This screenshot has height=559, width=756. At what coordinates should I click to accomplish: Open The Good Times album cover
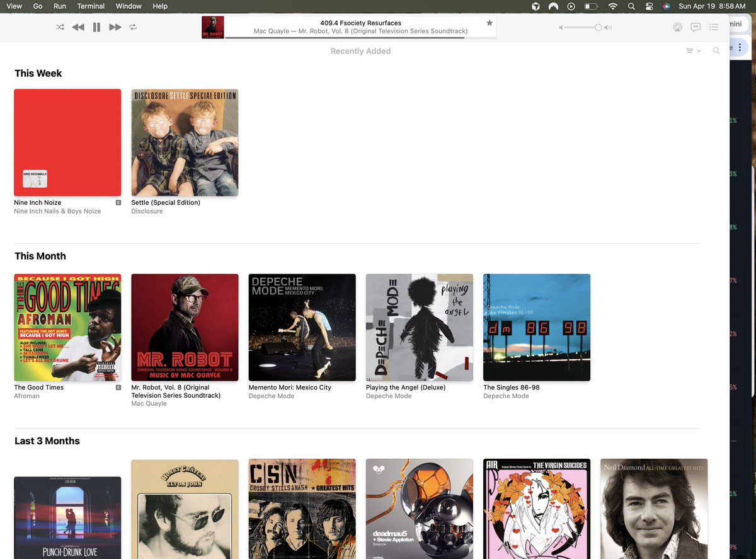point(67,327)
